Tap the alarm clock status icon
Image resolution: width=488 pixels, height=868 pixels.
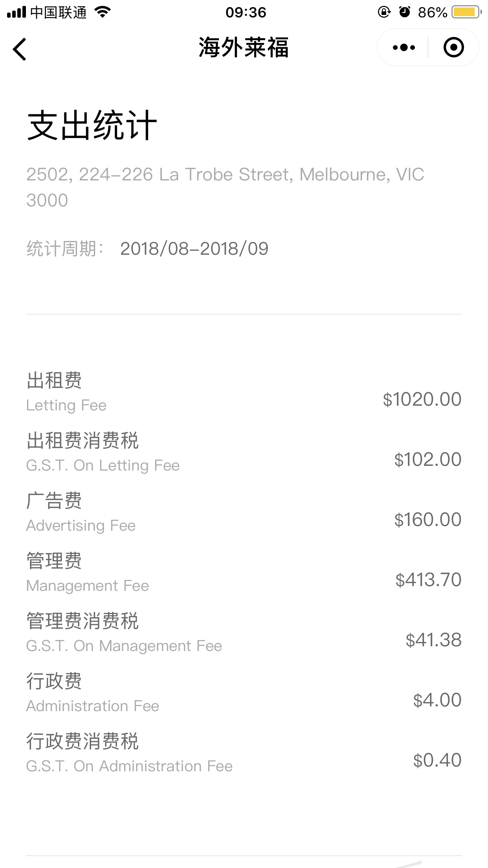[x=404, y=12]
